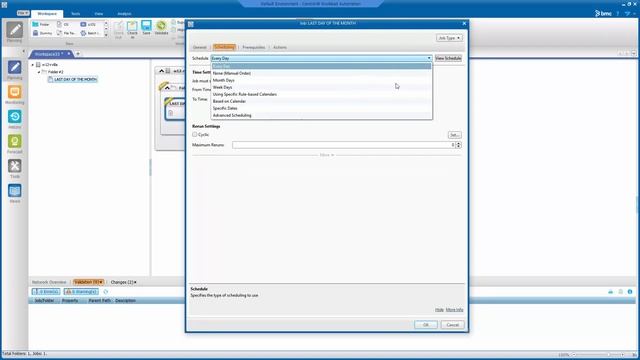Image resolution: width=640 pixels, height=360 pixels.
Task: Collapse left navigation pane arrow
Action: click(x=23, y=51)
